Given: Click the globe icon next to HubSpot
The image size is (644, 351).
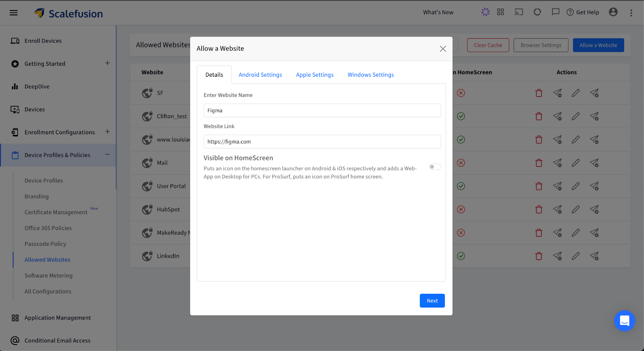Looking at the screenshot, I should click(147, 210).
